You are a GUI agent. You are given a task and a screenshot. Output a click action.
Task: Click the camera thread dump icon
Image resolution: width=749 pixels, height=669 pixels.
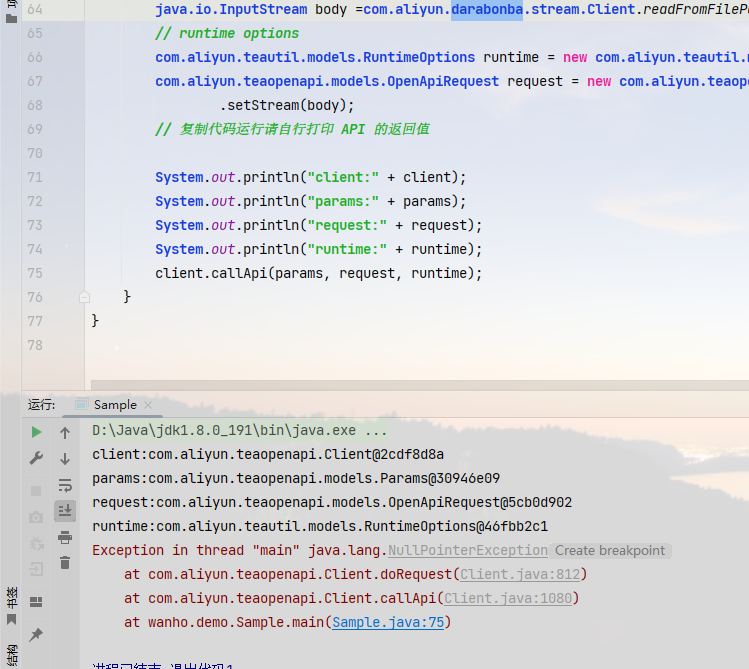click(x=36, y=517)
